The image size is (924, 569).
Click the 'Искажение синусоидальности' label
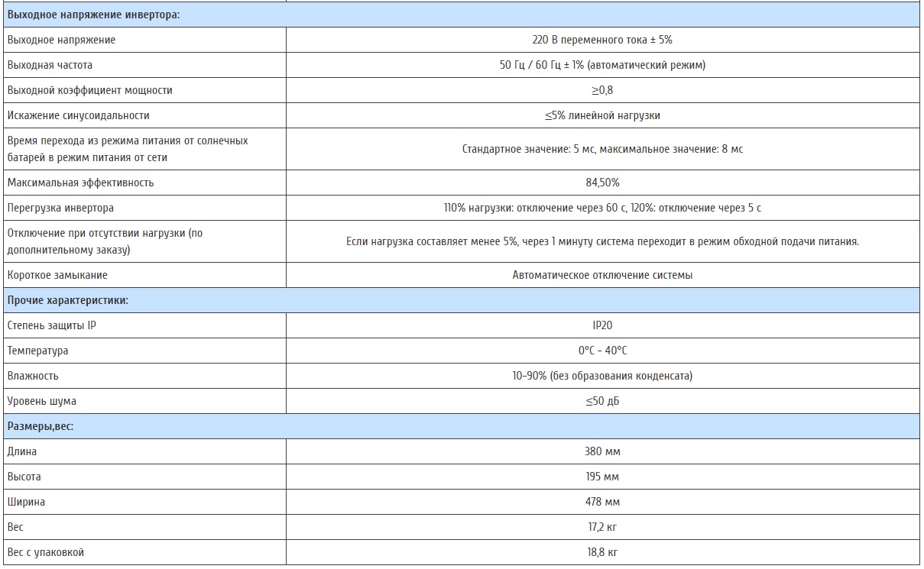click(78, 115)
